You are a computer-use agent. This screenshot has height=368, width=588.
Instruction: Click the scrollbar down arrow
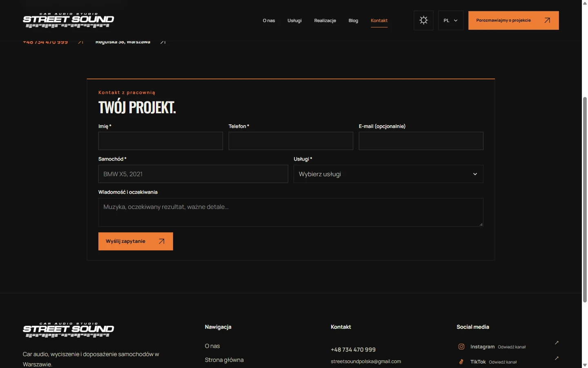tap(585, 365)
